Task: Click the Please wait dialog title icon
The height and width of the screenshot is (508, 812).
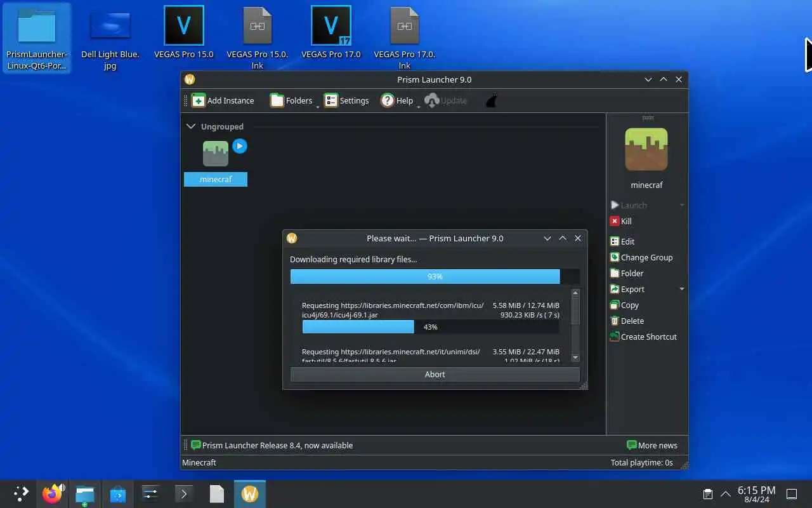Action: point(292,238)
